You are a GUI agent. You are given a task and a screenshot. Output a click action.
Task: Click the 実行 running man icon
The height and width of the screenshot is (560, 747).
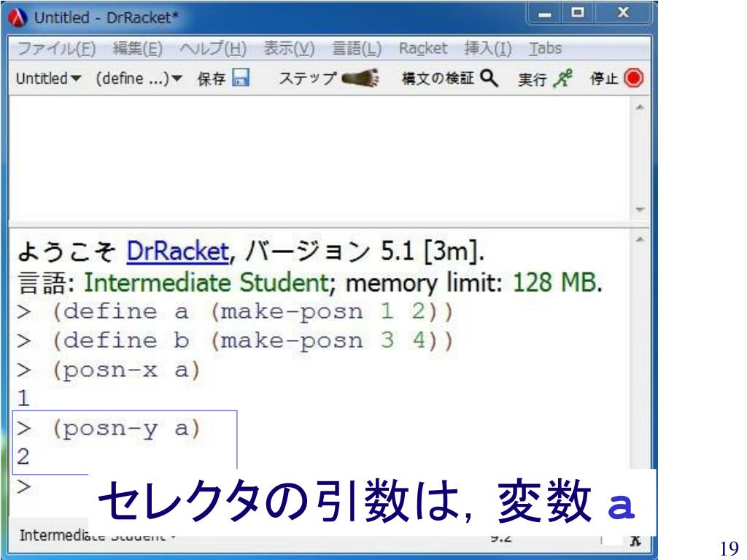(562, 78)
